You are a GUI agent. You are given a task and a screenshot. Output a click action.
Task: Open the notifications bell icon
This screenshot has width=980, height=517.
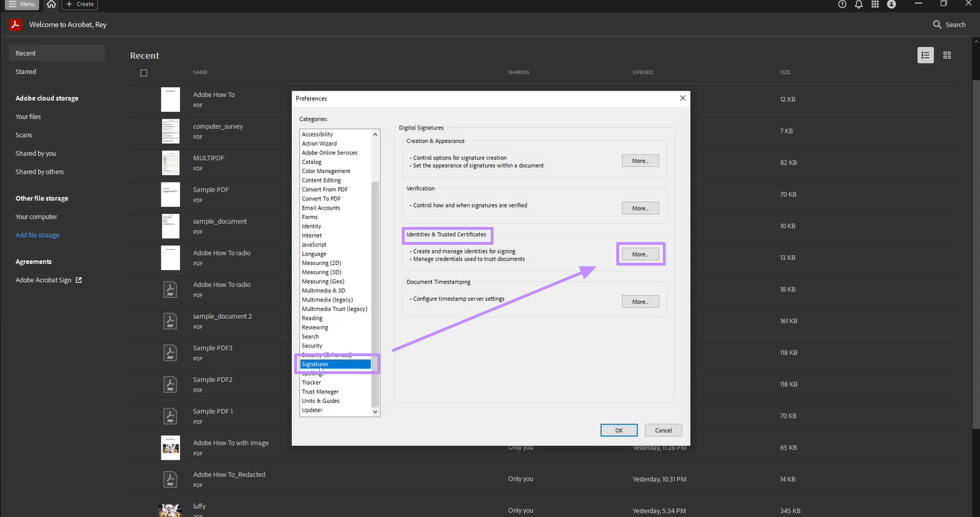pos(859,4)
